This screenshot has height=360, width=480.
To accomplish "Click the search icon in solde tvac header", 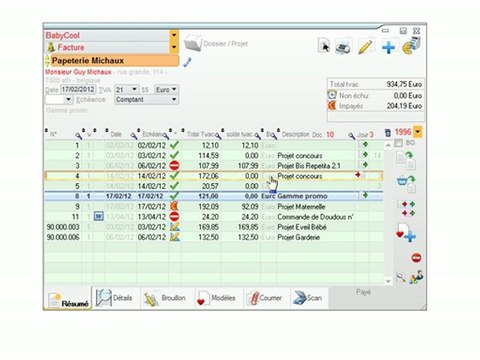I will pyautogui.click(x=257, y=135).
